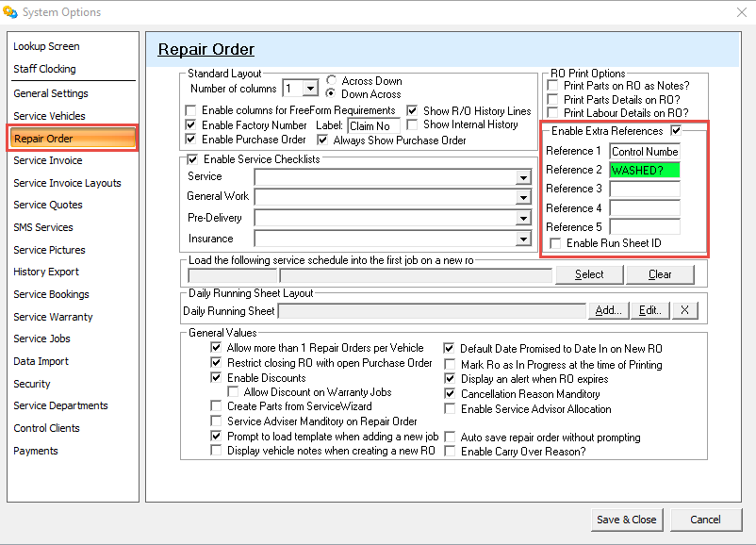Enable Show Internal History
This screenshot has width=756, height=545.
click(412, 124)
